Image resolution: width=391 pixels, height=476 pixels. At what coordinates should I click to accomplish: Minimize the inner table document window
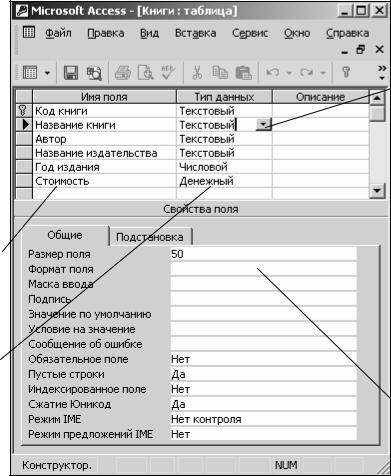[x=345, y=51]
